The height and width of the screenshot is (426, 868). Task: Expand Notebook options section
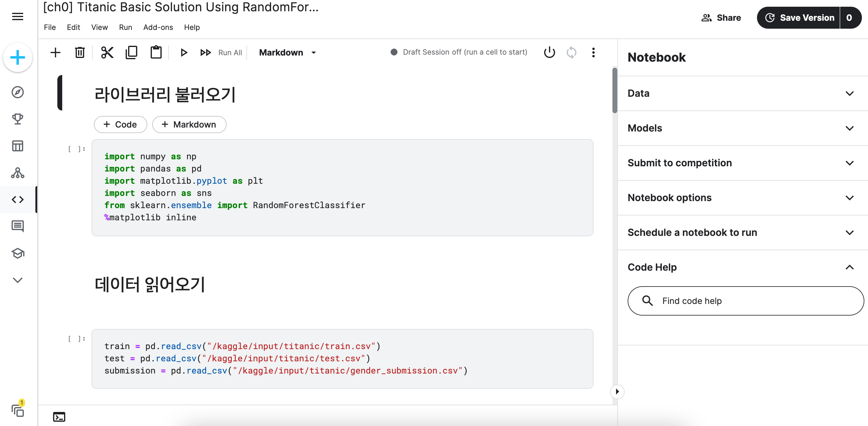tap(743, 197)
